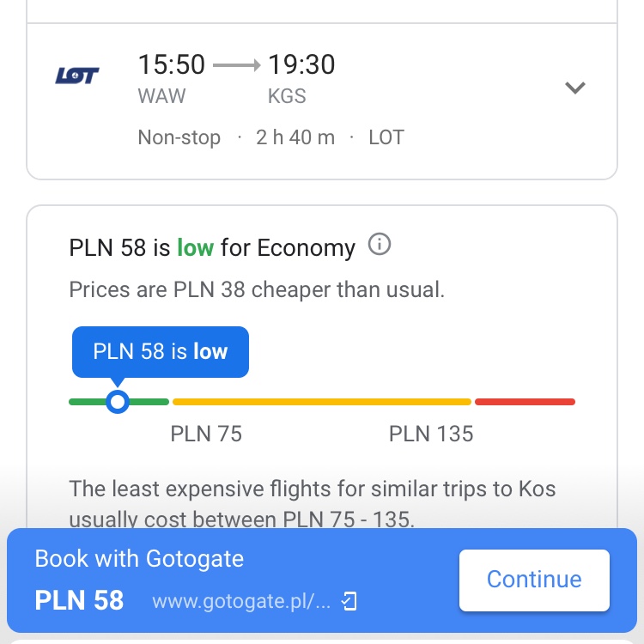Viewport: 644px width, 644px height.
Task: Open the www.gotogate.pl link
Action: (241, 601)
